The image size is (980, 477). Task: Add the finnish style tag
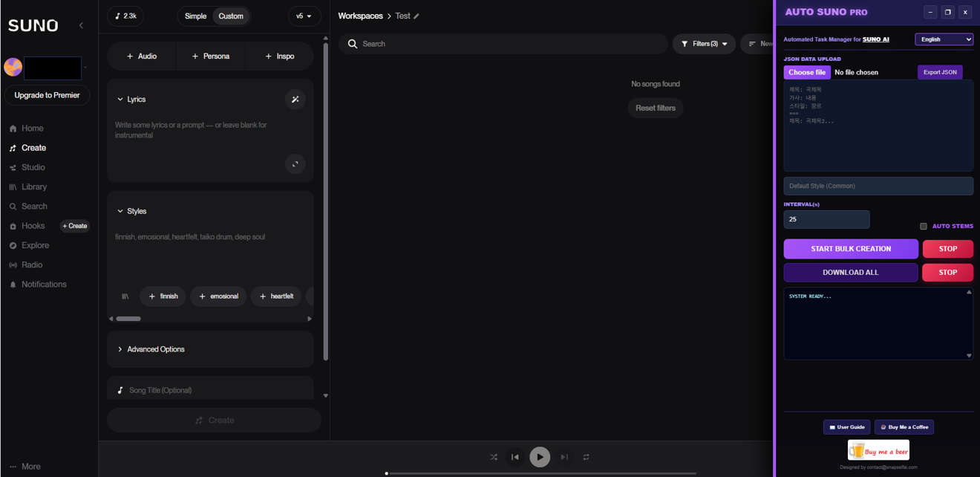tap(163, 296)
